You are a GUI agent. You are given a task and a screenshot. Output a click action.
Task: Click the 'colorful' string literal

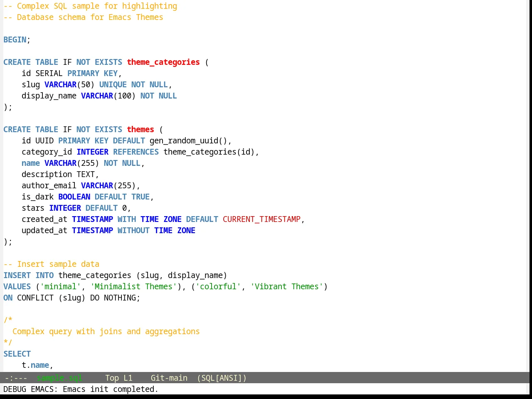[x=218, y=286]
